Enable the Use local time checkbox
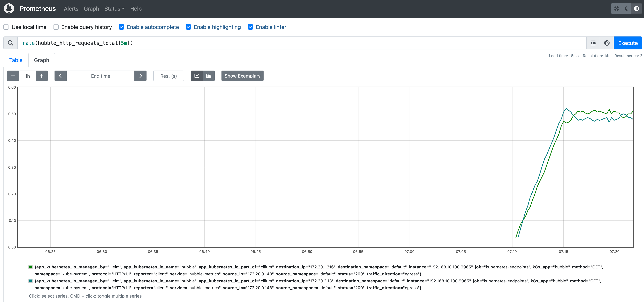This screenshot has height=302, width=644. tap(6, 27)
